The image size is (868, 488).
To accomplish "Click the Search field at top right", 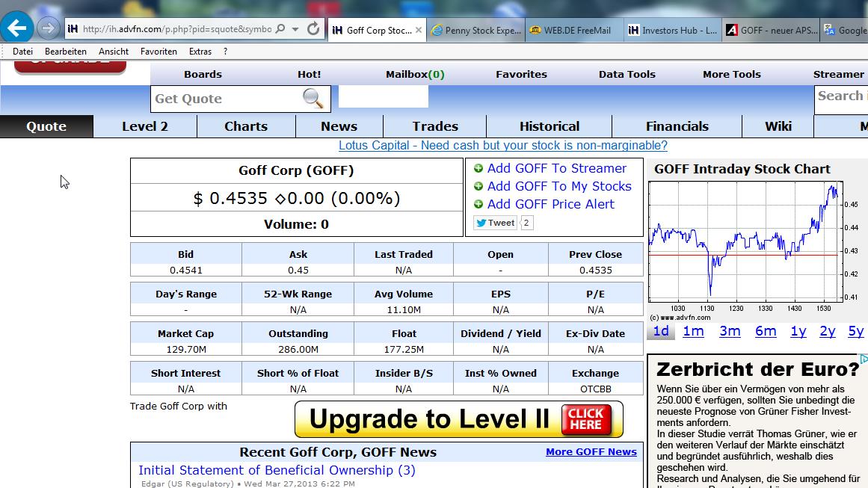I will click(841, 99).
